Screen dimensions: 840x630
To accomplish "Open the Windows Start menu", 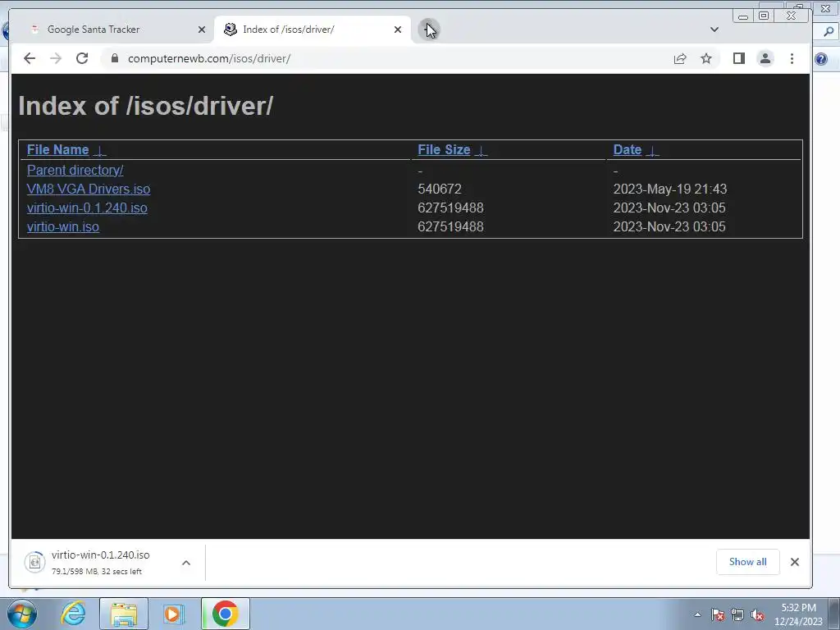I will [22, 614].
